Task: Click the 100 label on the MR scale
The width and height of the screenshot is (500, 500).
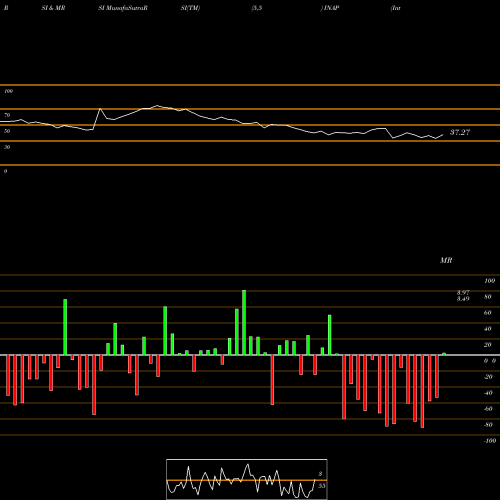Action: [489, 281]
